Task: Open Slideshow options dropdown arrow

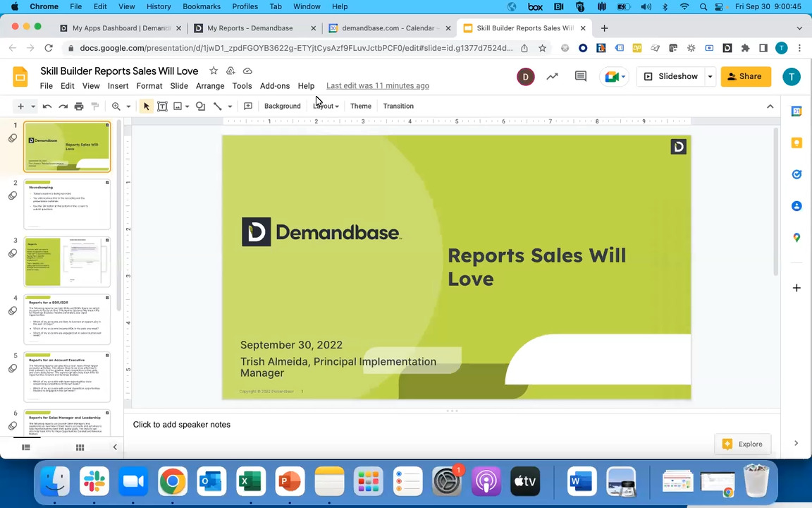Action: [x=710, y=77]
